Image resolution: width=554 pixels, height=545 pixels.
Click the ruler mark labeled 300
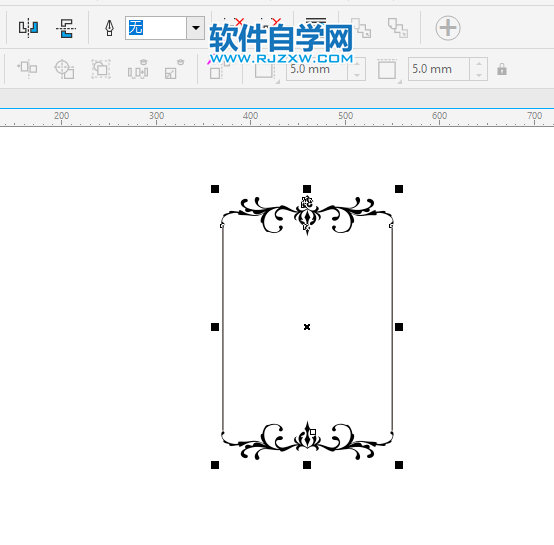156,116
